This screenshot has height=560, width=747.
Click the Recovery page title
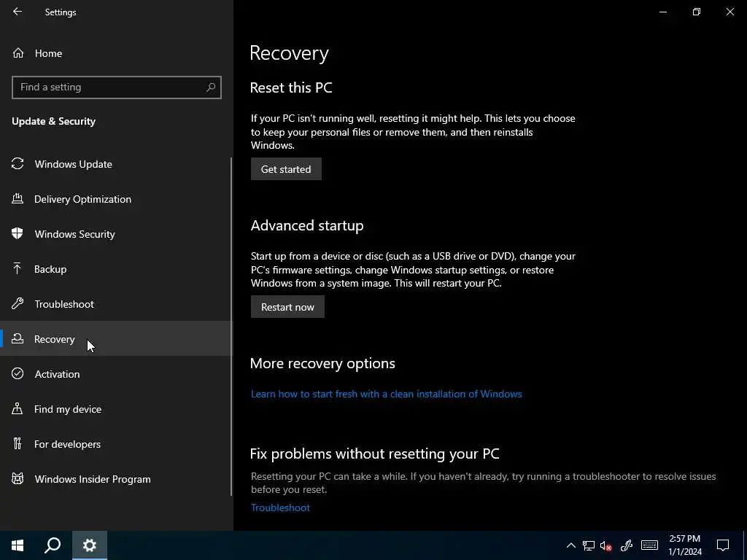289,52
